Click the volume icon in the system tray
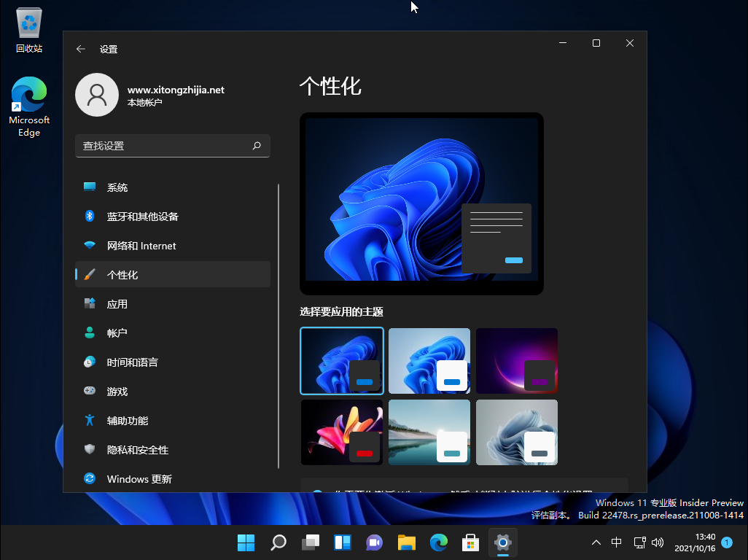Viewport: 748px width, 560px height. pos(658,542)
